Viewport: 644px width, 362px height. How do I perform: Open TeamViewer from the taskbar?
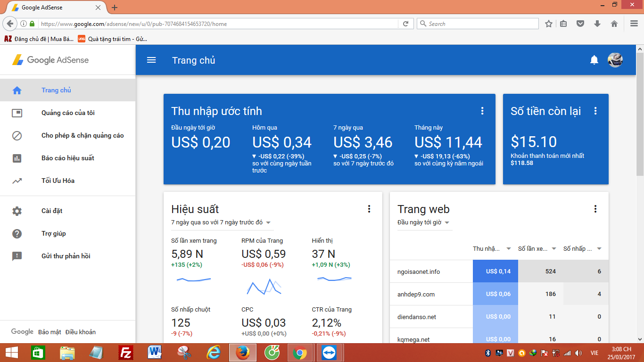click(328, 353)
